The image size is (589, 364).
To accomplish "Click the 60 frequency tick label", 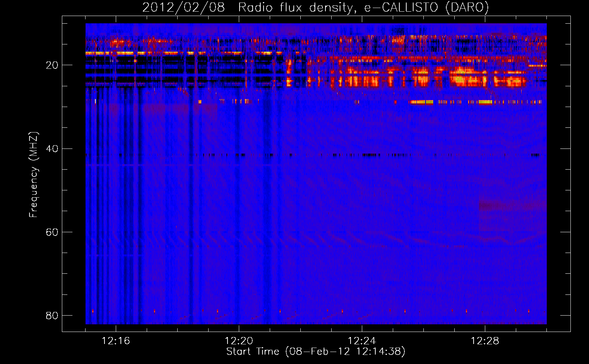I will pos(52,232).
